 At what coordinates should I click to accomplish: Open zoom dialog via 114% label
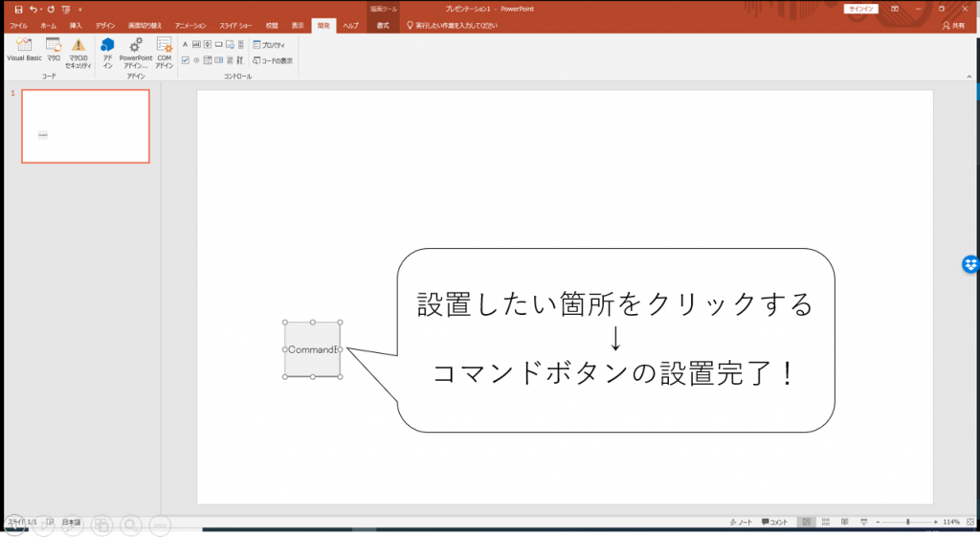[x=951, y=522]
